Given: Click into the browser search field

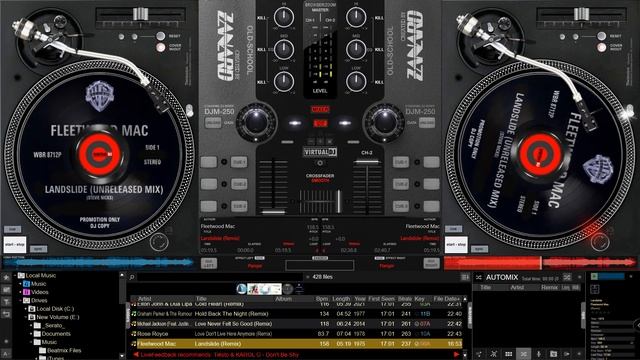Looking at the screenshot, I should click(x=220, y=277).
